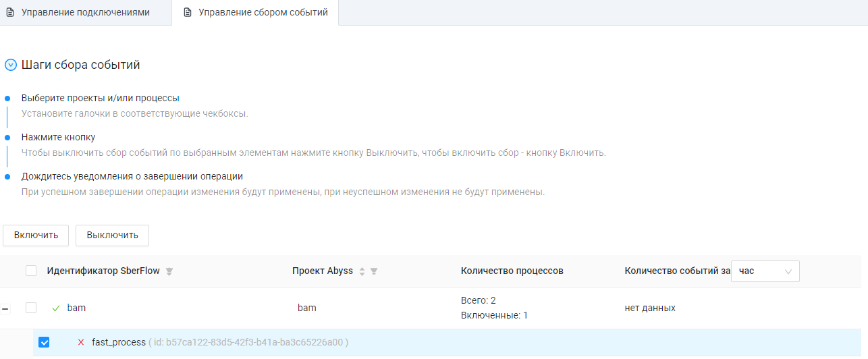Viewport: 868px width, 359px height.
Task: Click the green checkmark status icon beside bam
Action: (x=56, y=308)
